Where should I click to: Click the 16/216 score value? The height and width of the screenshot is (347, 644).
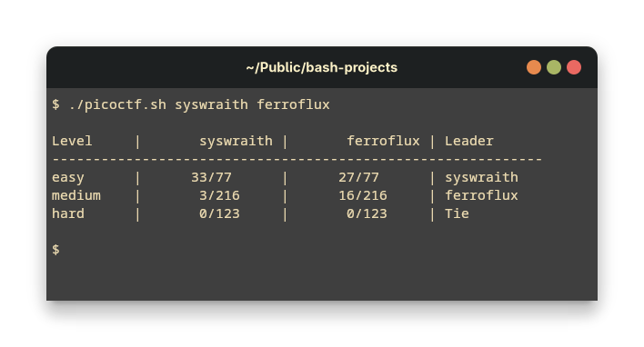click(363, 195)
